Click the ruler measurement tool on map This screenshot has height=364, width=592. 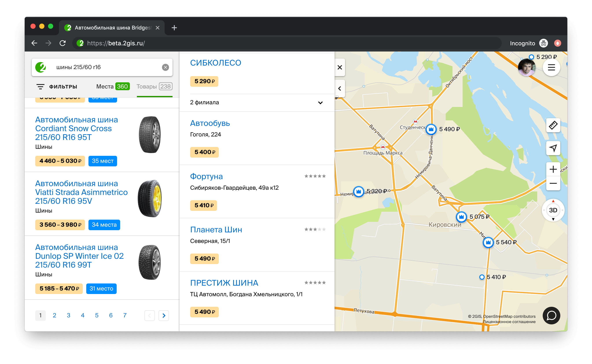(x=553, y=125)
